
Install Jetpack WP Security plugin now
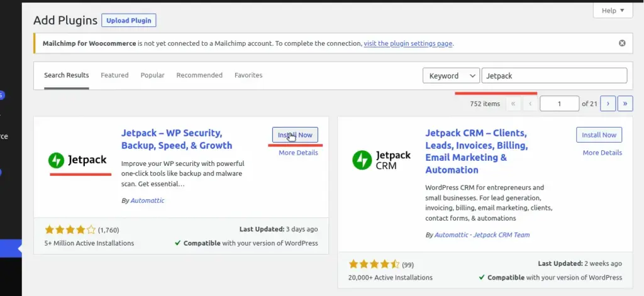[295, 134]
